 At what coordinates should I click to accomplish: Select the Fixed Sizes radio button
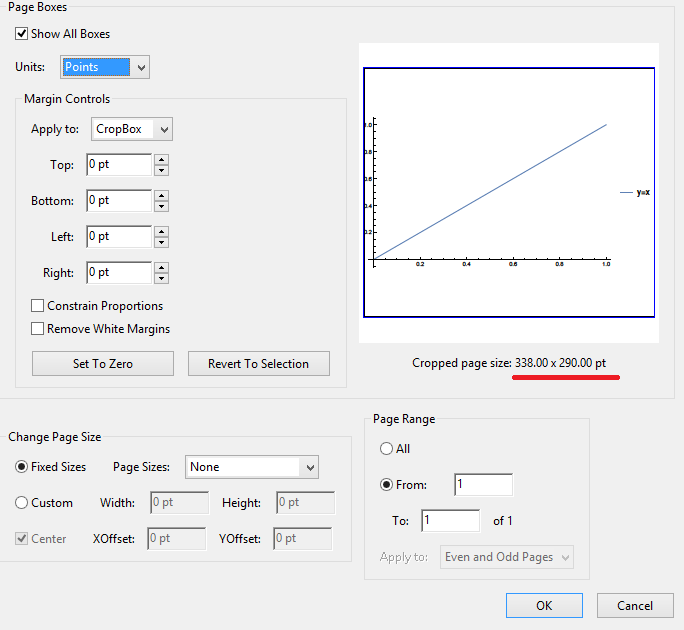point(21,467)
